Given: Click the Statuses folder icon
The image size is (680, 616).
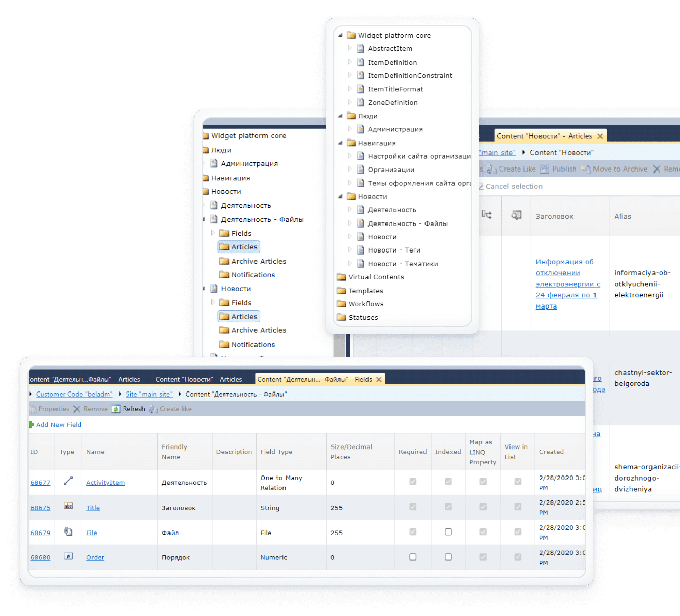Looking at the screenshot, I should (341, 317).
